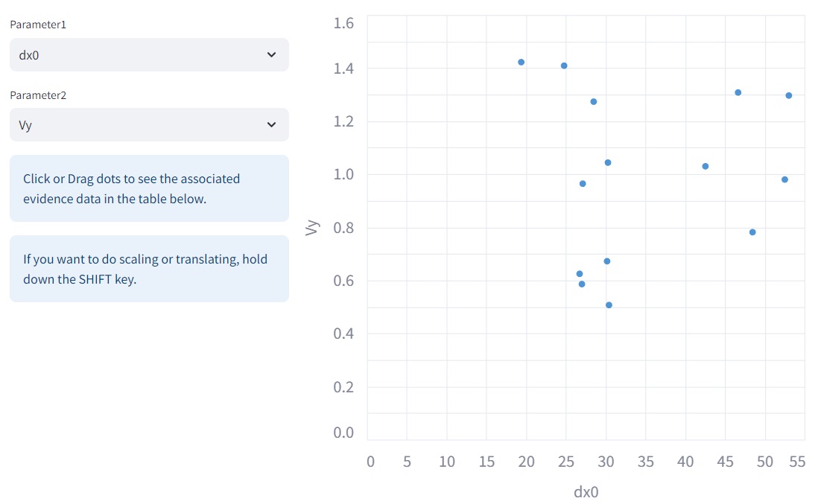Click the dot near dx0 42.5, Vy 1.03
Image resolution: width=818 pixels, height=504 pixels.
tap(706, 166)
